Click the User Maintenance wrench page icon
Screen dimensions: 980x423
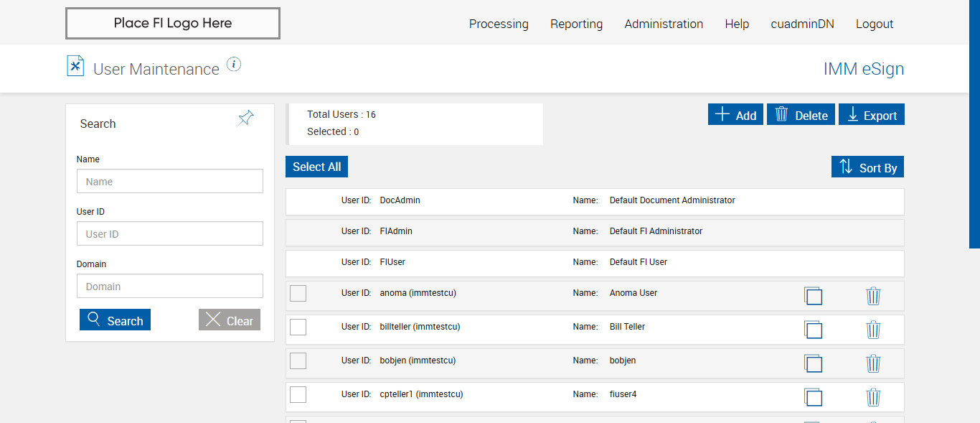tap(75, 66)
